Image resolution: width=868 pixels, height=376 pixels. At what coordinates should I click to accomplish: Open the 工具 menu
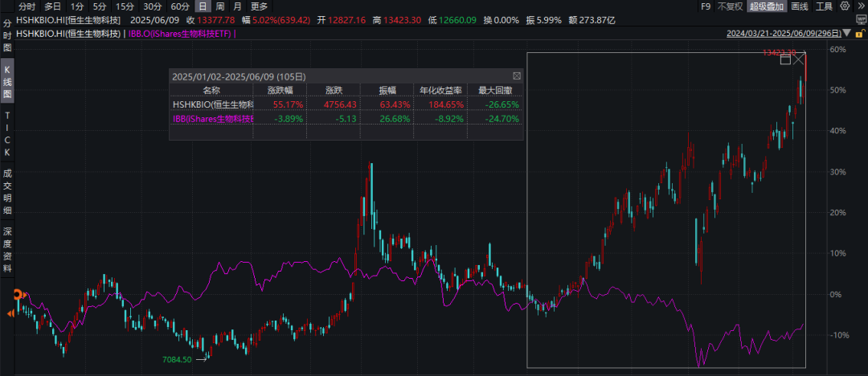pyautogui.click(x=824, y=6)
